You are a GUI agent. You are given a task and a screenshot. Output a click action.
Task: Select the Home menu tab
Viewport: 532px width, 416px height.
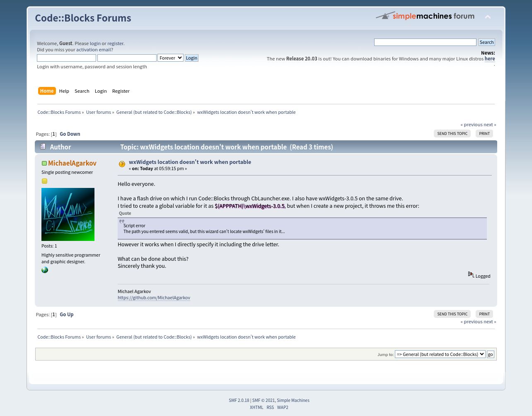coord(47,91)
